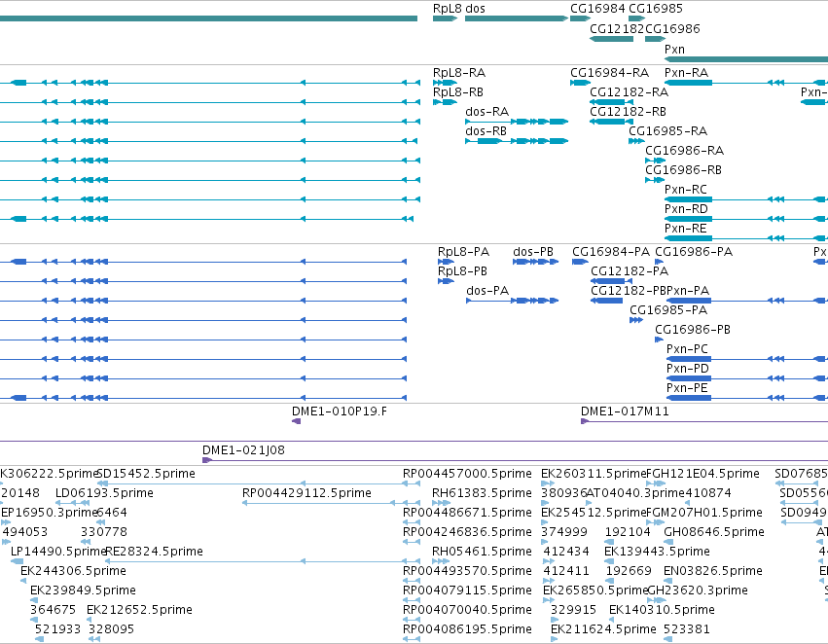Select the dos-PA protein label

point(487,291)
